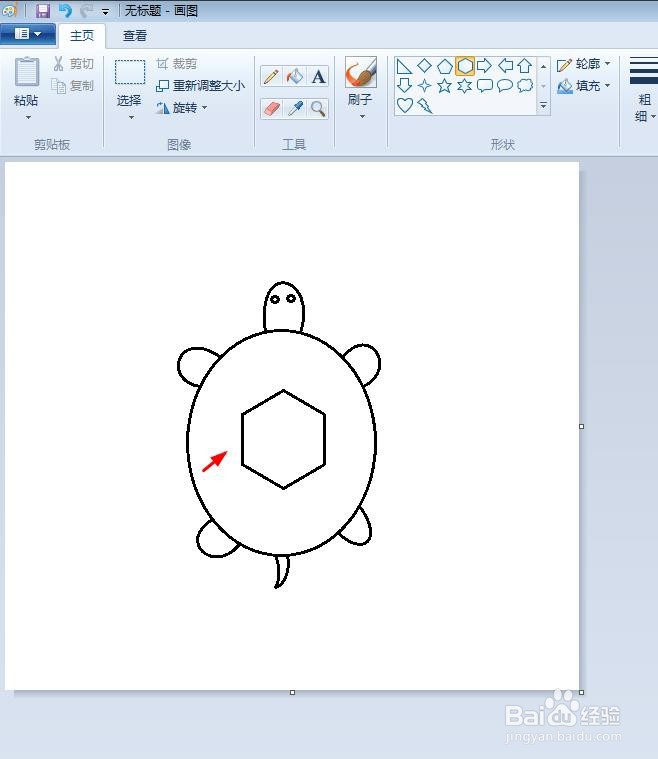
Task: Click the Save icon in title bar
Action: click(43, 11)
